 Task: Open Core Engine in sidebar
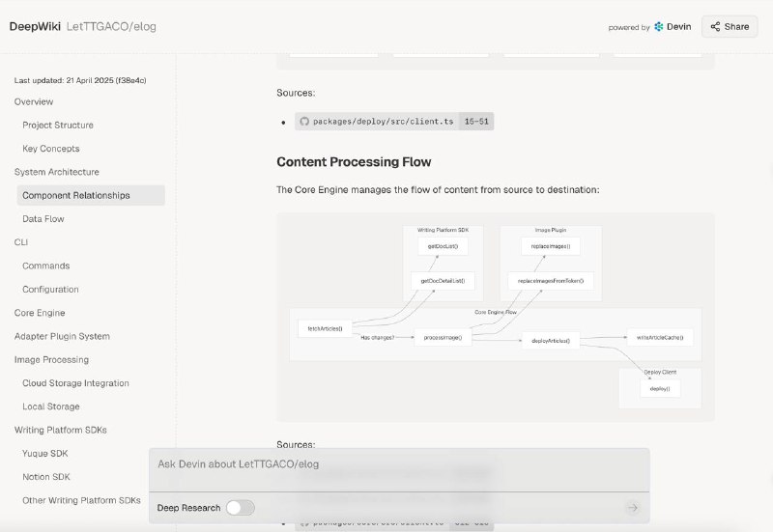pyautogui.click(x=40, y=313)
